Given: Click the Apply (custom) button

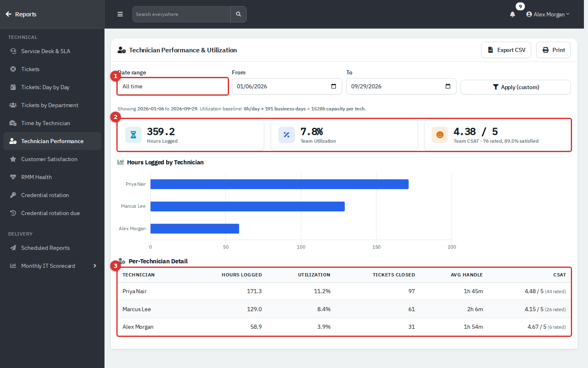Looking at the screenshot, I should tap(516, 87).
